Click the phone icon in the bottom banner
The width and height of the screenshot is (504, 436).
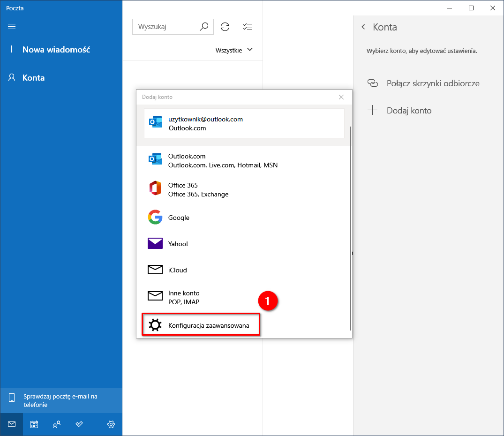coord(12,398)
